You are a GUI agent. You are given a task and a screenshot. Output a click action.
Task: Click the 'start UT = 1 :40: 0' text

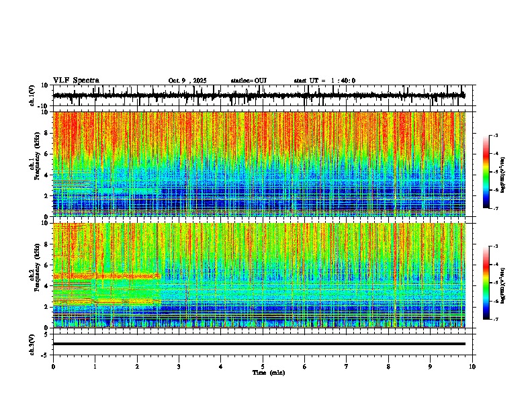(x=324, y=81)
